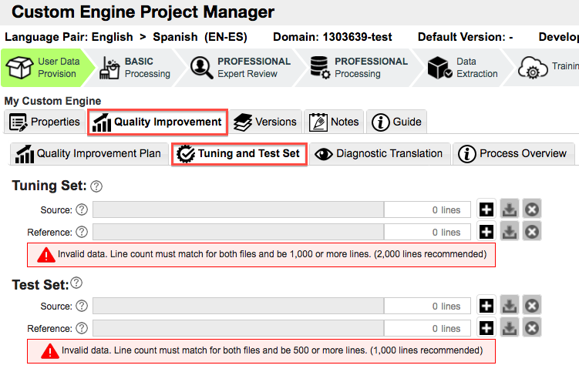Go to PROFESSIONAL Processing step
579x392 pixels.
click(x=359, y=68)
